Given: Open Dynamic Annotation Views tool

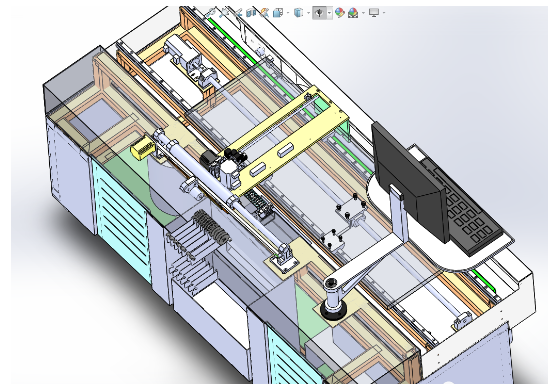Looking at the screenshot, I should (x=265, y=13).
